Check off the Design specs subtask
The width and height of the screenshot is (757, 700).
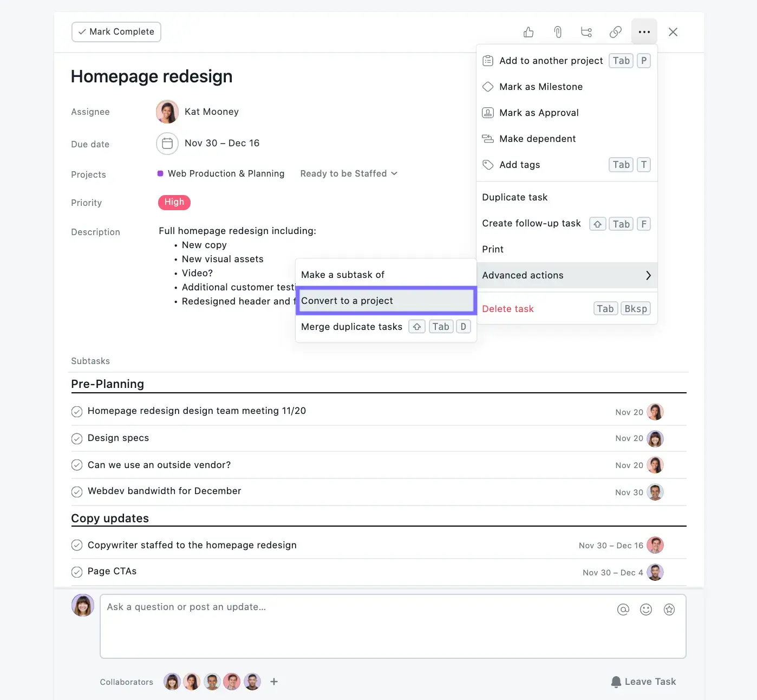[77, 438]
